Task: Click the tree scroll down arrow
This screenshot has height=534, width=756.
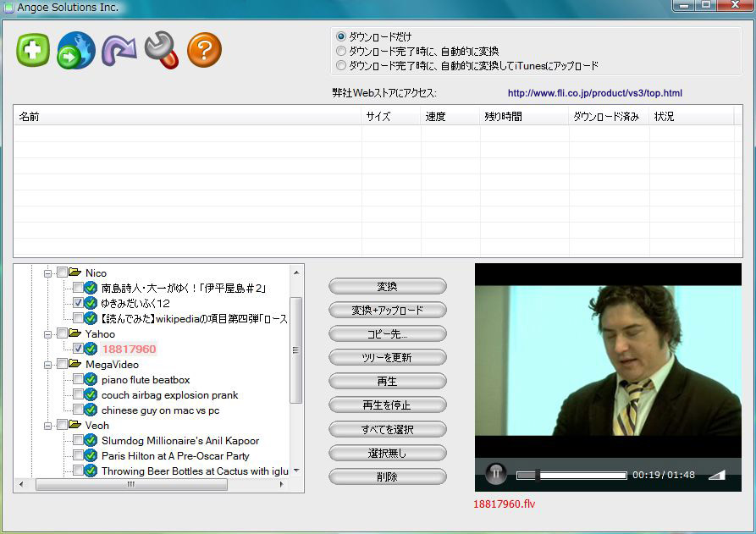Action: point(296,471)
